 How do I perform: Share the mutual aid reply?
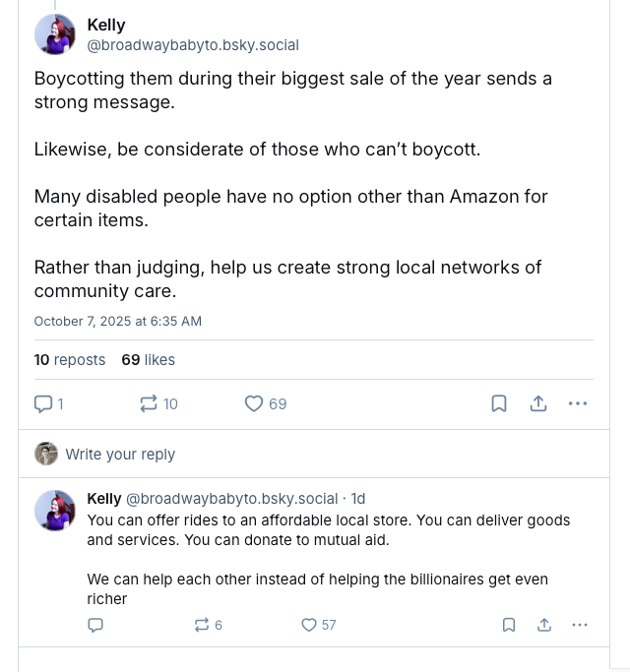pos(544,625)
